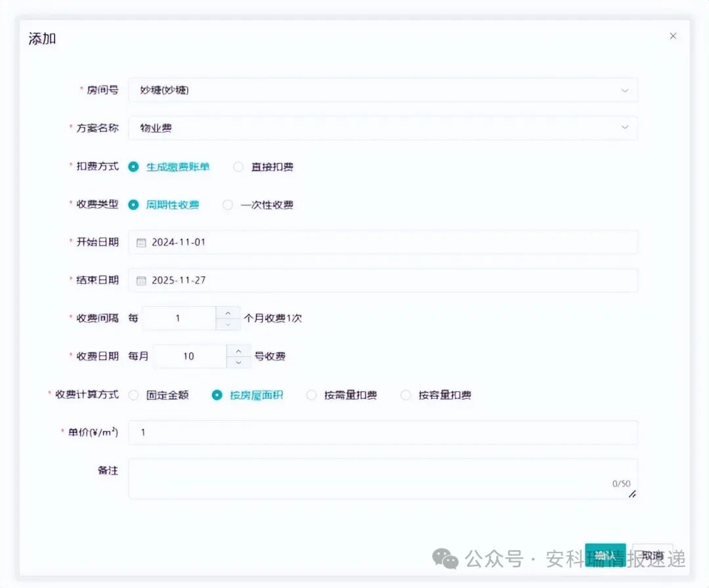This screenshot has width=709, height=588.
Task: Choose 固定金额 as the calculation method
Action: click(x=134, y=395)
